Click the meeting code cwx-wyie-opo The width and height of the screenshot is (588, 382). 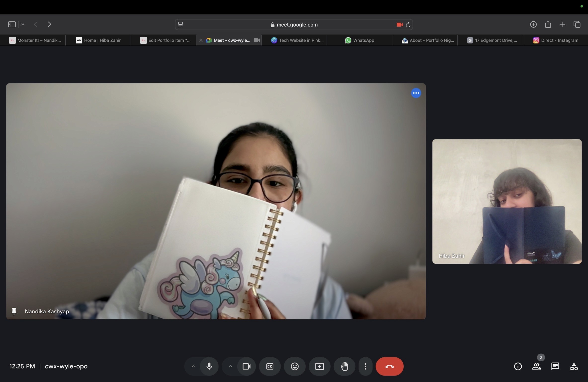[x=66, y=366]
